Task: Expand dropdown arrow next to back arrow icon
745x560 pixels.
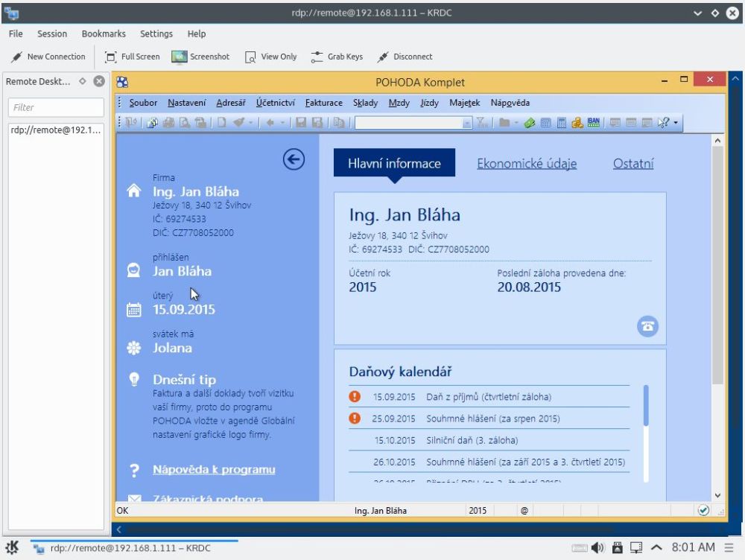Action: coord(282,123)
